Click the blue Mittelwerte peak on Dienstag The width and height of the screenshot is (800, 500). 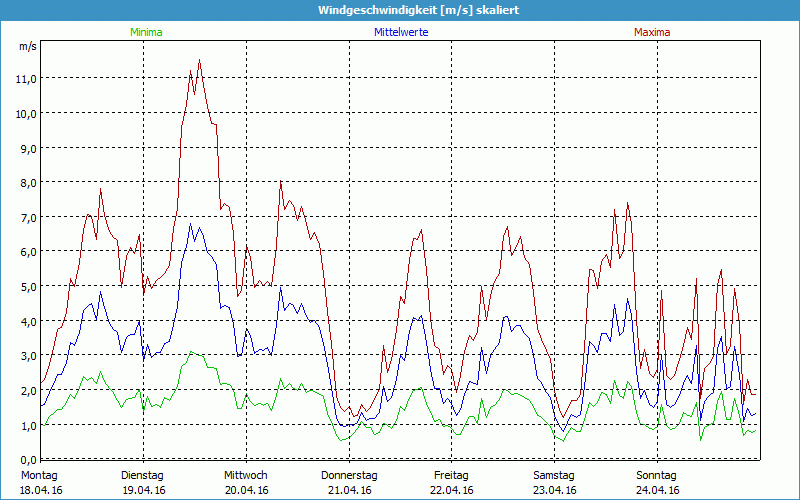[x=191, y=224]
